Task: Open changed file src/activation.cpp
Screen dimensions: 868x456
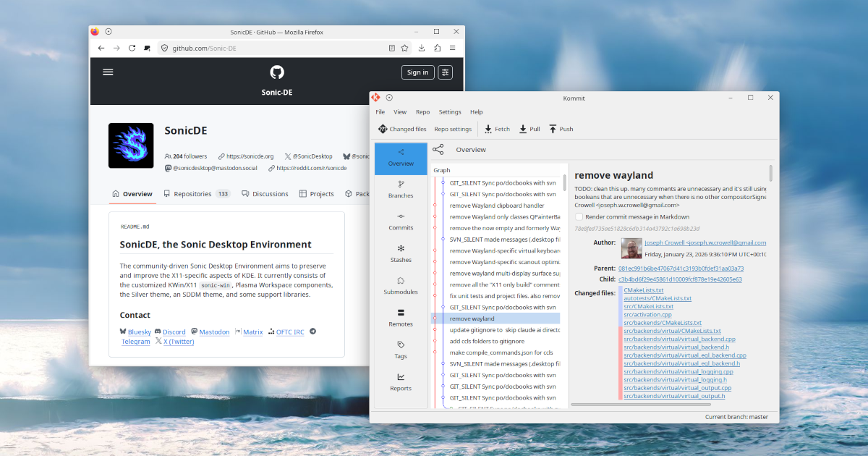Action: (x=647, y=315)
